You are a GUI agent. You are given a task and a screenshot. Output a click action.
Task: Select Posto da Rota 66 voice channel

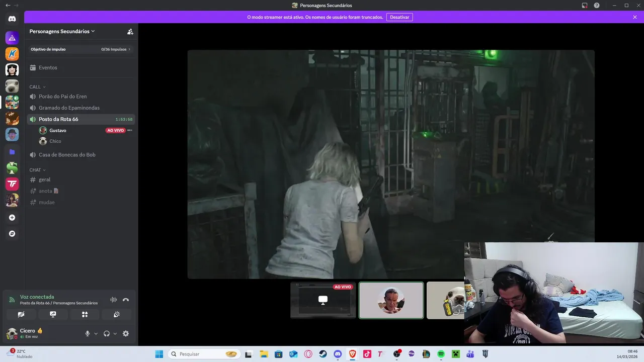tap(81, 119)
